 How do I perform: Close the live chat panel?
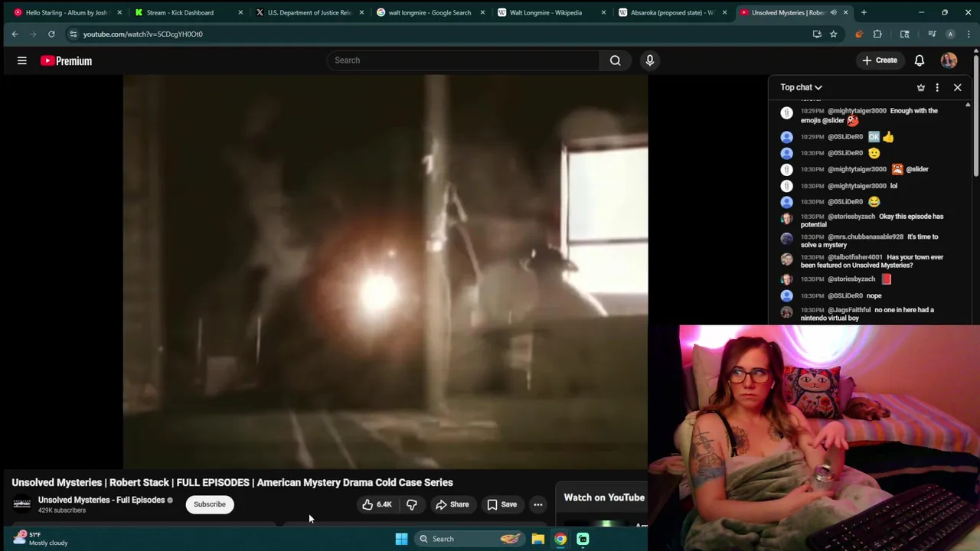click(957, 87)
